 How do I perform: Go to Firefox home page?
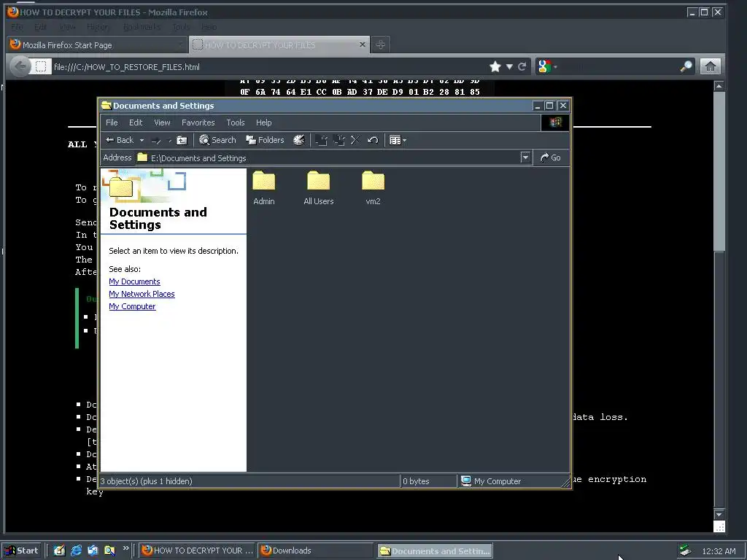pyautogui.click(x=710, y=66)
